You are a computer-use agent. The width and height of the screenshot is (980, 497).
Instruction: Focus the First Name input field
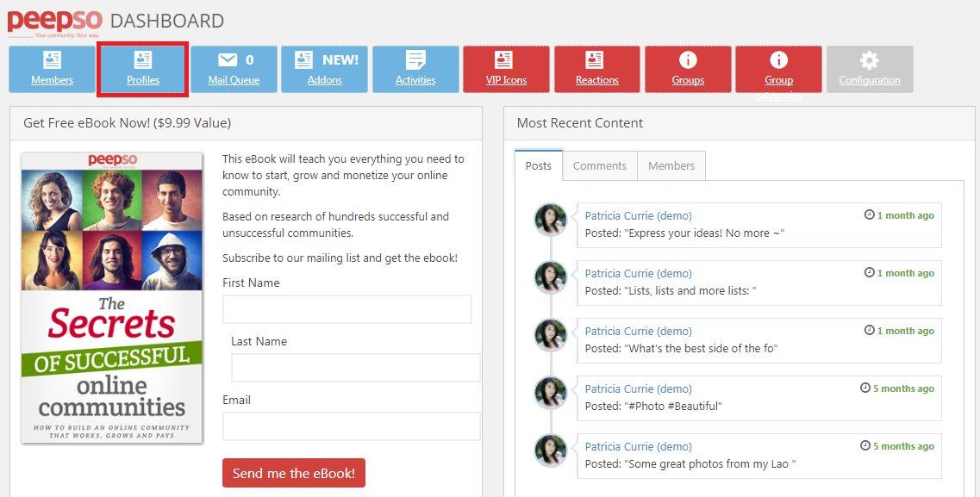(346, 309)
